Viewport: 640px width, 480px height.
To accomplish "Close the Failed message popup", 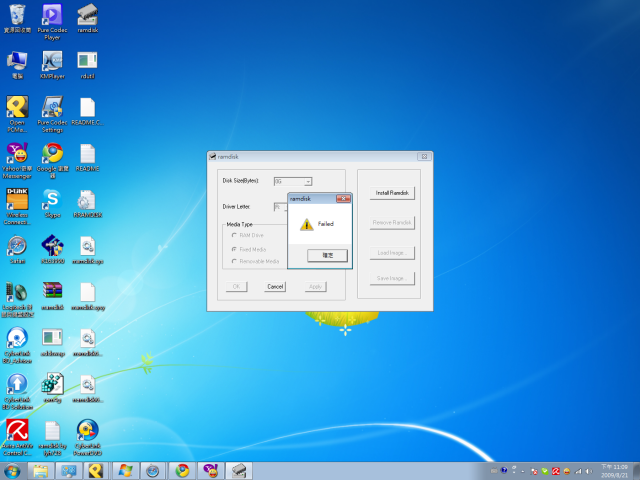I will [343, 198].
